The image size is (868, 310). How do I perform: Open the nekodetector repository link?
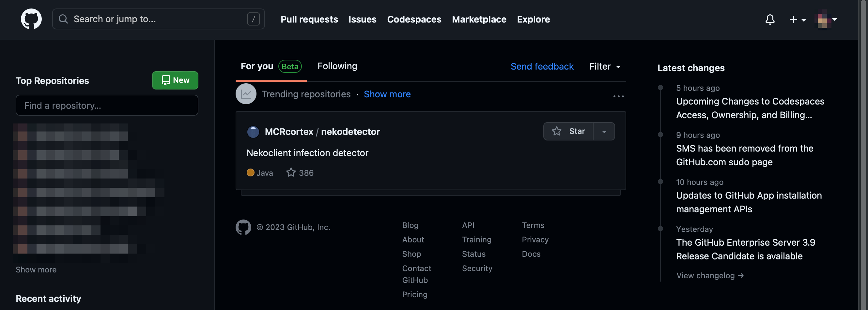tap(350, 132)
